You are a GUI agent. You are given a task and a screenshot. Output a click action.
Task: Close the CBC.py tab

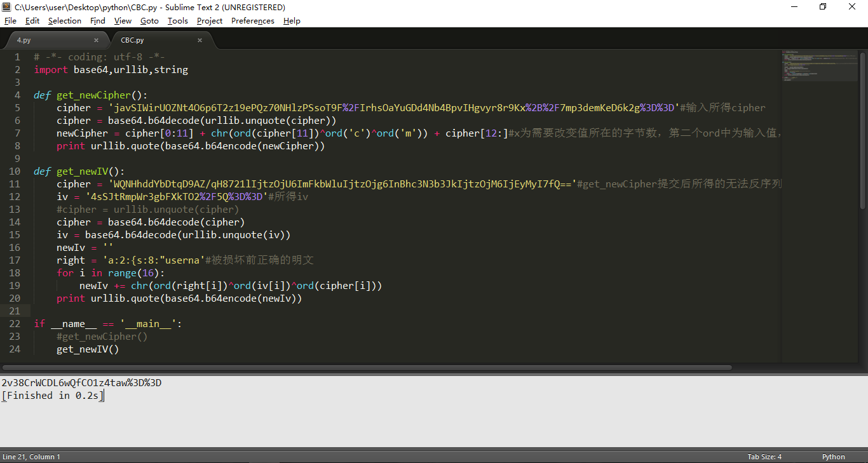(200, 40)
